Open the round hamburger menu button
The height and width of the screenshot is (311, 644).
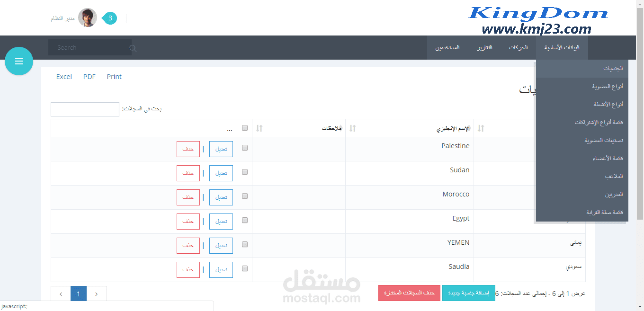[19, 61]
